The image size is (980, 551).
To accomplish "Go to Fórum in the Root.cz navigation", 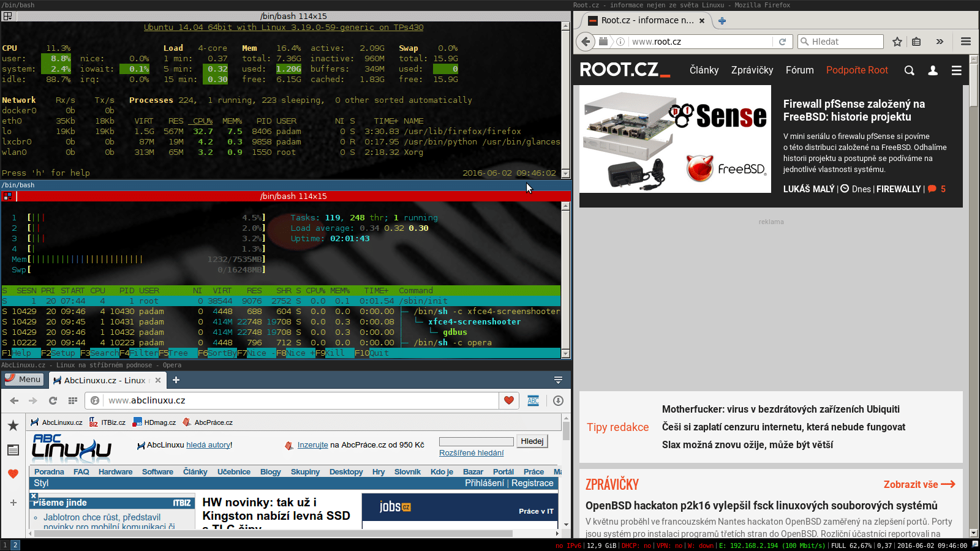I will 799,70.
